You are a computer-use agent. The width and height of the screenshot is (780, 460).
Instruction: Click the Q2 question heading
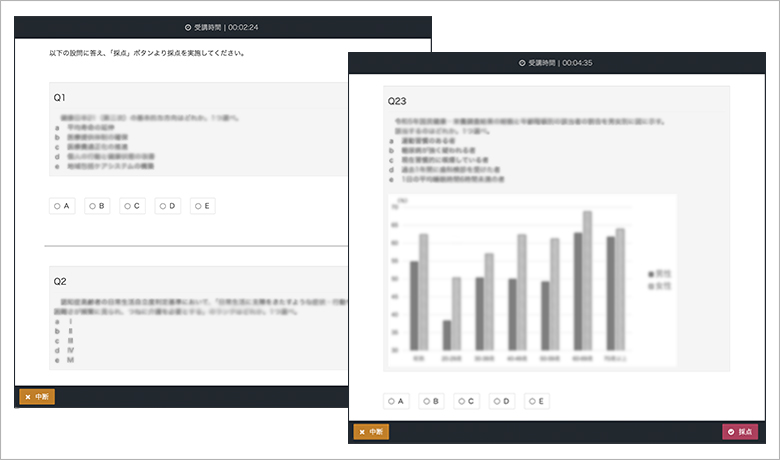click(x=60, y=282)
